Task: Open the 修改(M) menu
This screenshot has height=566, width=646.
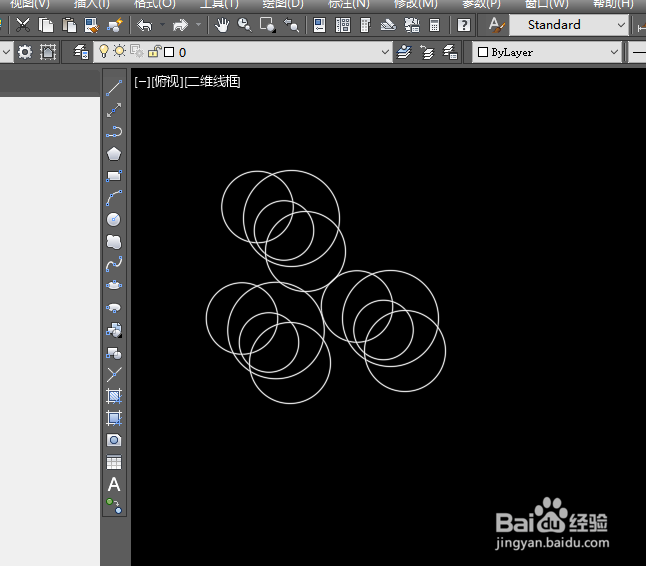Action: click(x=415, y=4)
